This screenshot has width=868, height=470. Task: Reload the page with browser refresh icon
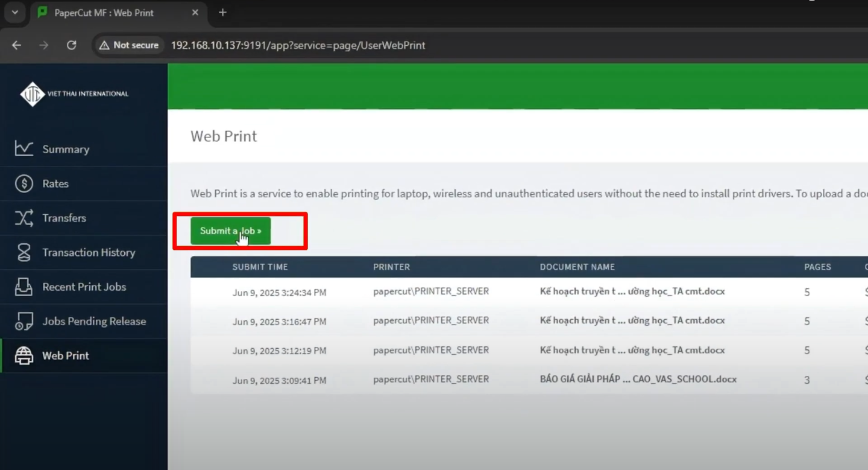(x=71, y=45)
